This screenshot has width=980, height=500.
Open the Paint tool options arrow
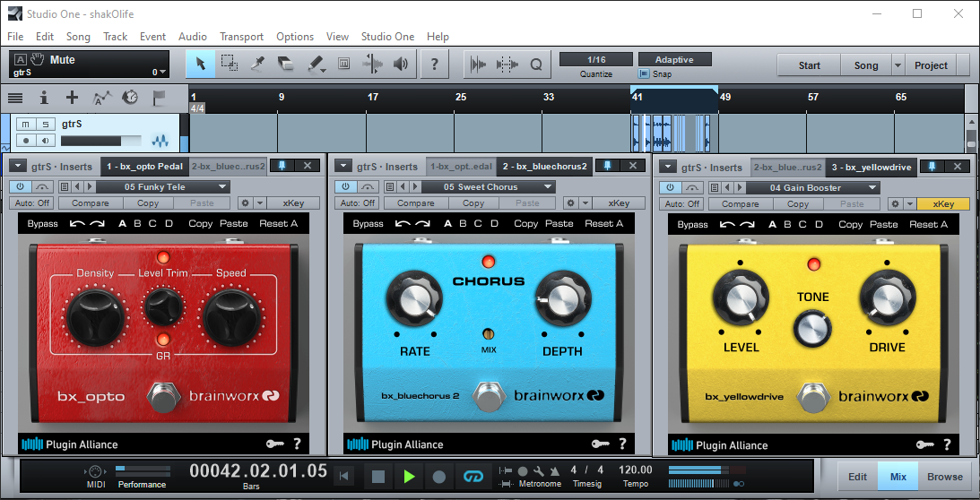[x=323, y=70]
